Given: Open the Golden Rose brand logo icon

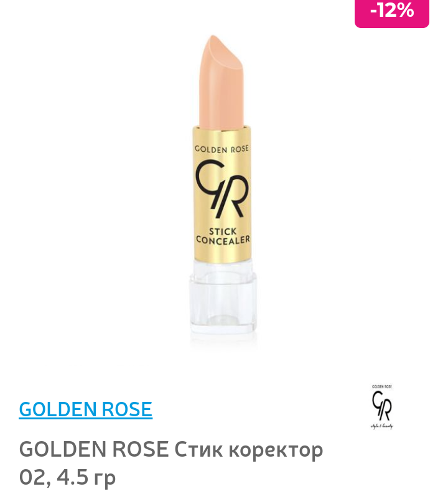Looking at the screenshot, I should [x=382, y=407].
